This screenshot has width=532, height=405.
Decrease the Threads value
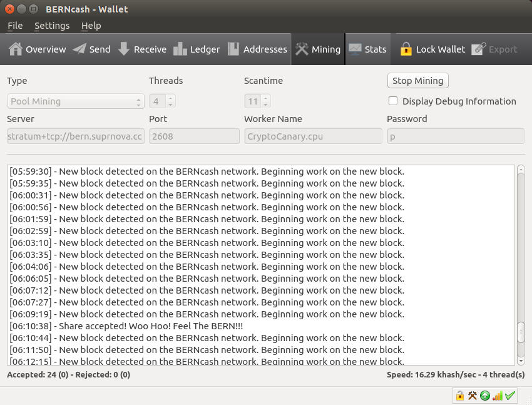(171, 105)
